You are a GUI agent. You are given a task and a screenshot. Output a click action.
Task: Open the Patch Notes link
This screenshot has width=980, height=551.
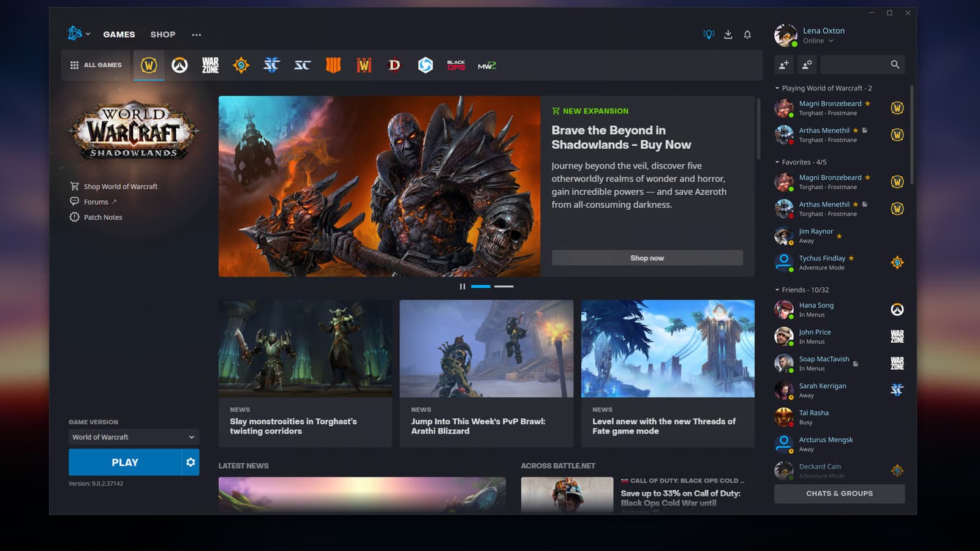pyautogui.click(x=96, y=217)
